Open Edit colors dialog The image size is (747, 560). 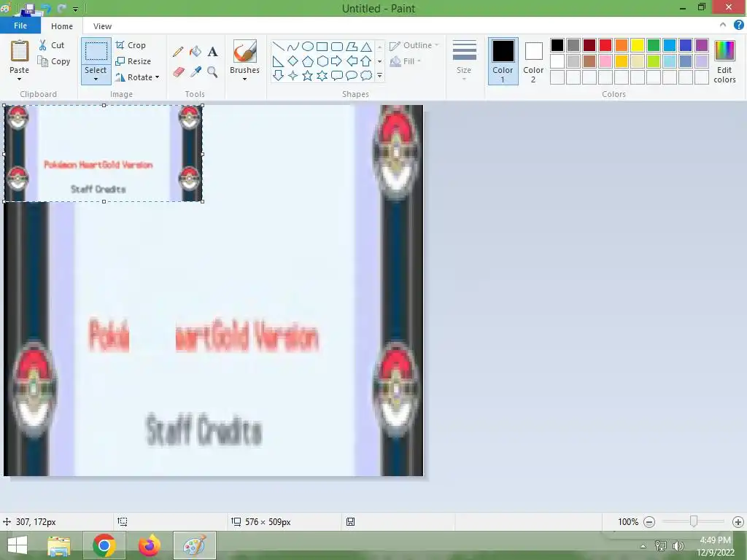(x=724, y=61)
